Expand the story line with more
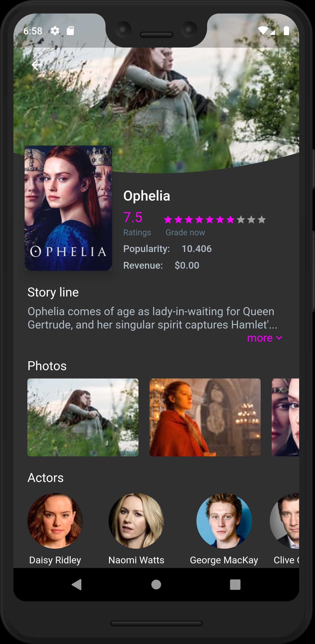 coord(260,338)
